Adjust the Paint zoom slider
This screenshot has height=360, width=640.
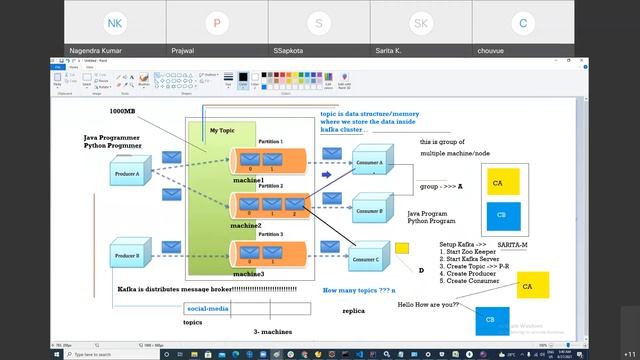tap(568, 345)
